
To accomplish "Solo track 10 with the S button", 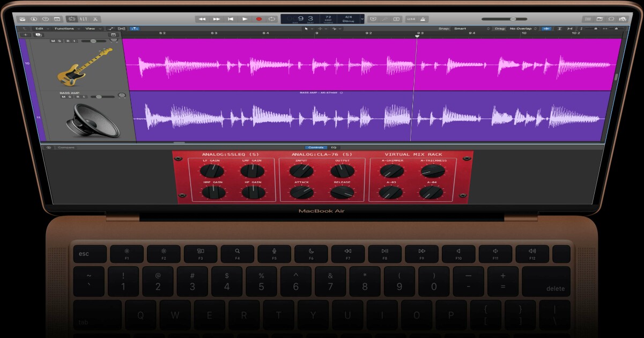I will point(60,41).
